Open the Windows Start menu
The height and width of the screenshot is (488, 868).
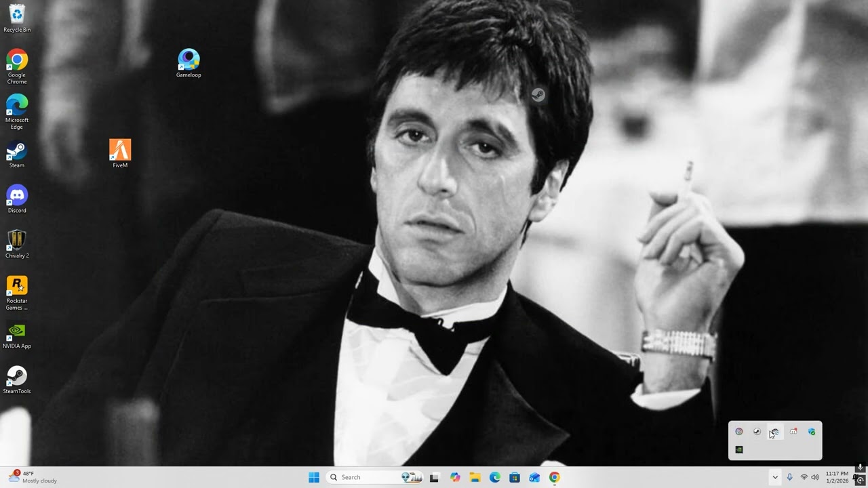313,477
